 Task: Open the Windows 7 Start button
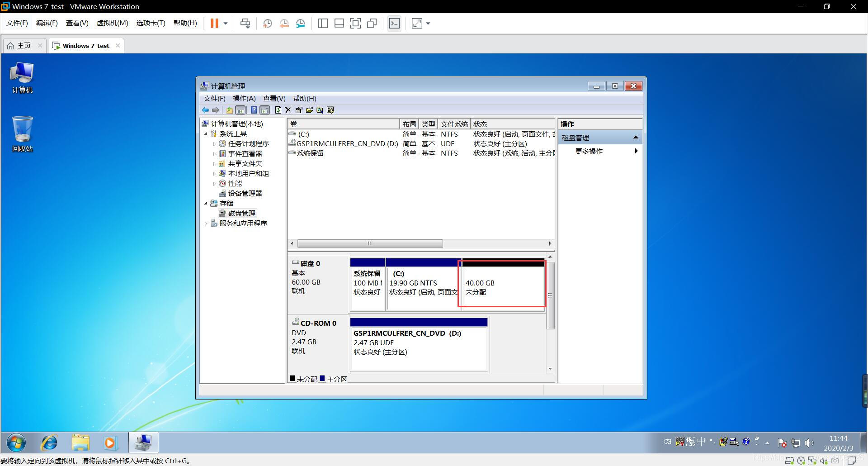click(16, 442)
